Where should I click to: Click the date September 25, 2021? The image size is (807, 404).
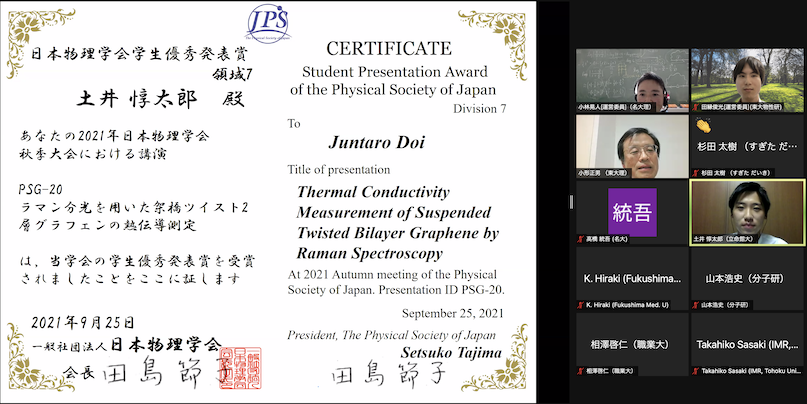coord(452,313)
